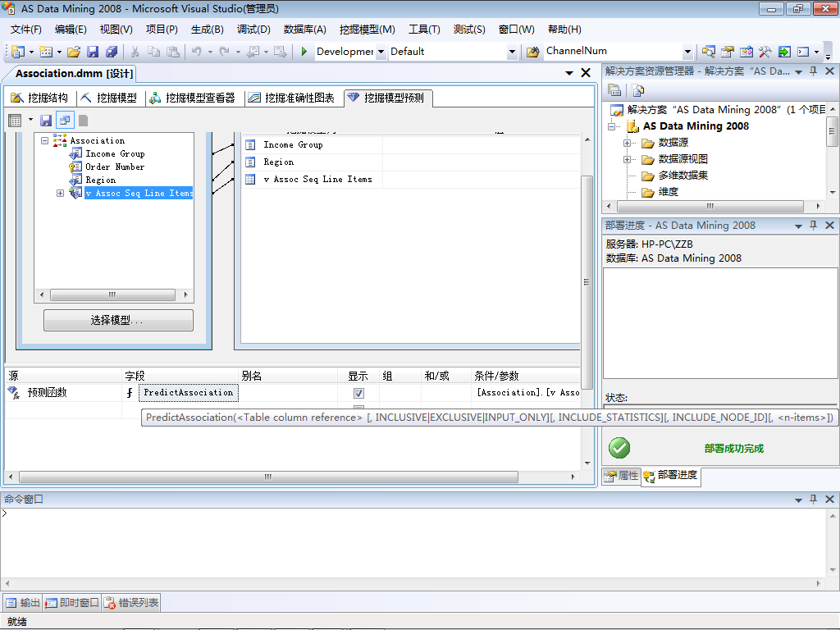Pin the Solution Explorer panel with the pushpin
Image resolution: width=840 pixels, height=630 pixels.
813,71
